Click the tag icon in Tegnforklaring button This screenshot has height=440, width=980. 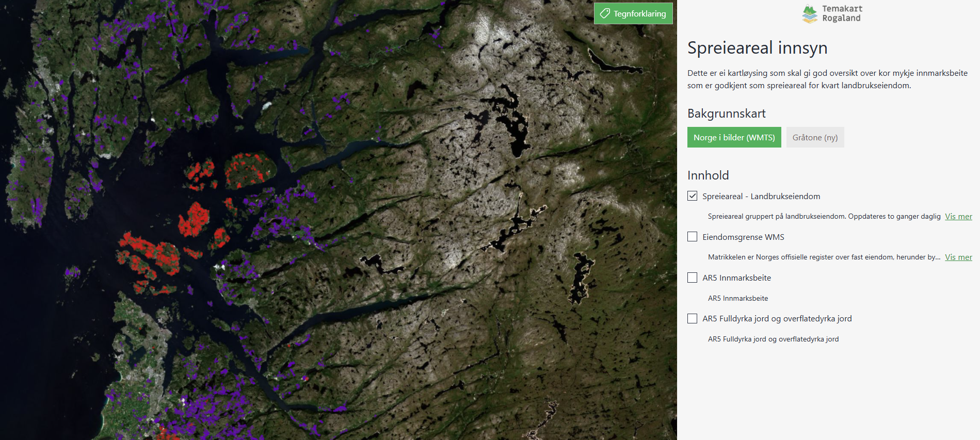(605, 13)
